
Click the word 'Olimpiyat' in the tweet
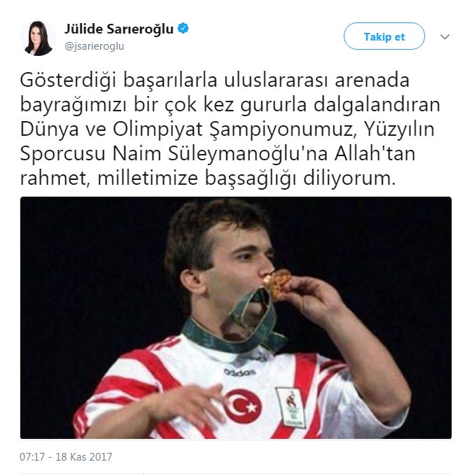click(x=158, y=130)
